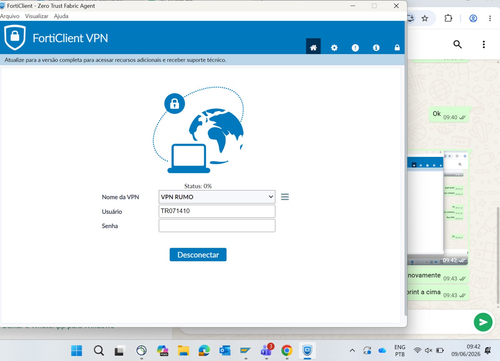The image size is (500, 361).
Task: Open Windows taskbar search
Action: (98, 350)
